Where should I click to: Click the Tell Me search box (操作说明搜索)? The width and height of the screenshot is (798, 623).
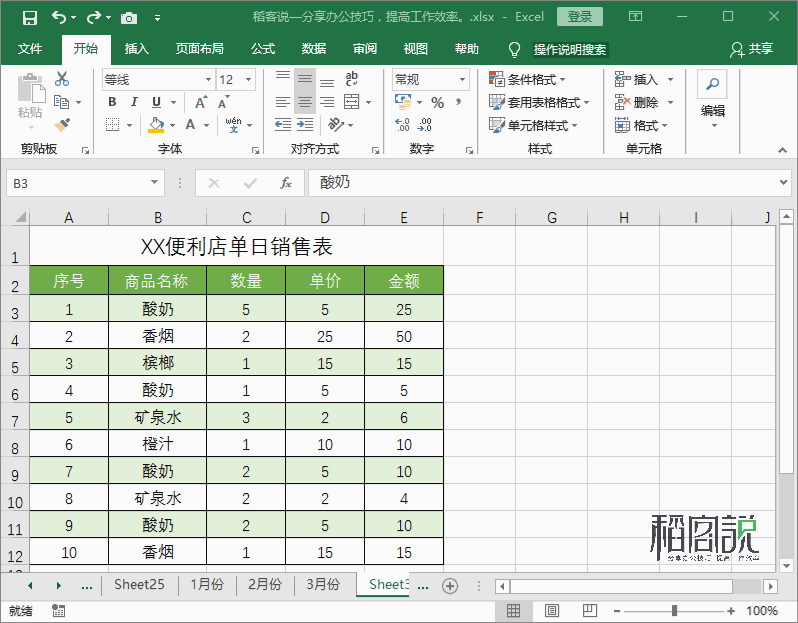pos(570,49)
